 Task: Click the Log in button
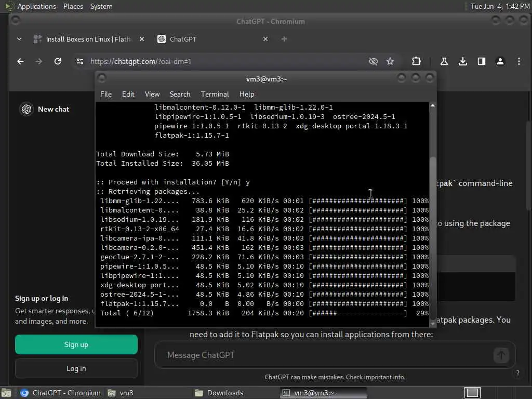pyautogui.click(x=76, y=368)
